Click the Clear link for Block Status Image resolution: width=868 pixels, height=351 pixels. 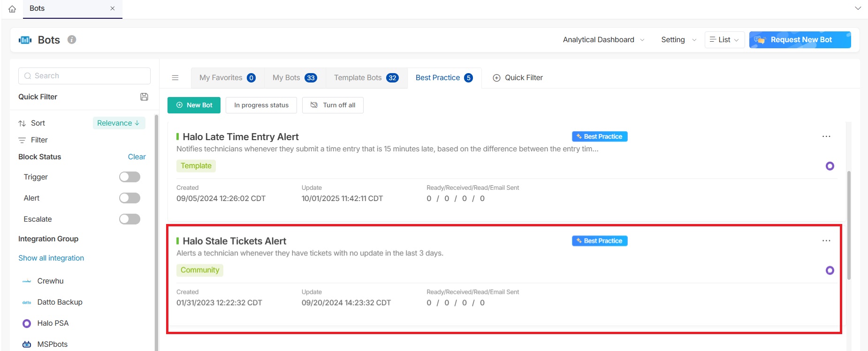point(137,157)
